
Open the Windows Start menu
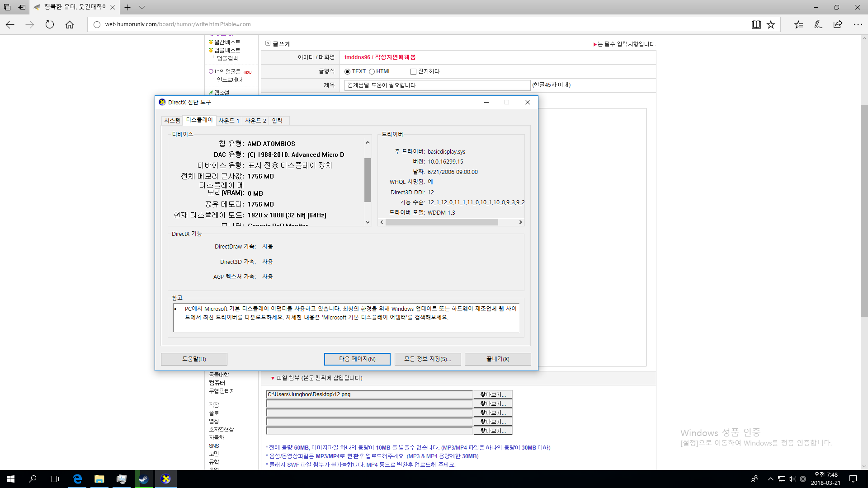click(11, 479)
